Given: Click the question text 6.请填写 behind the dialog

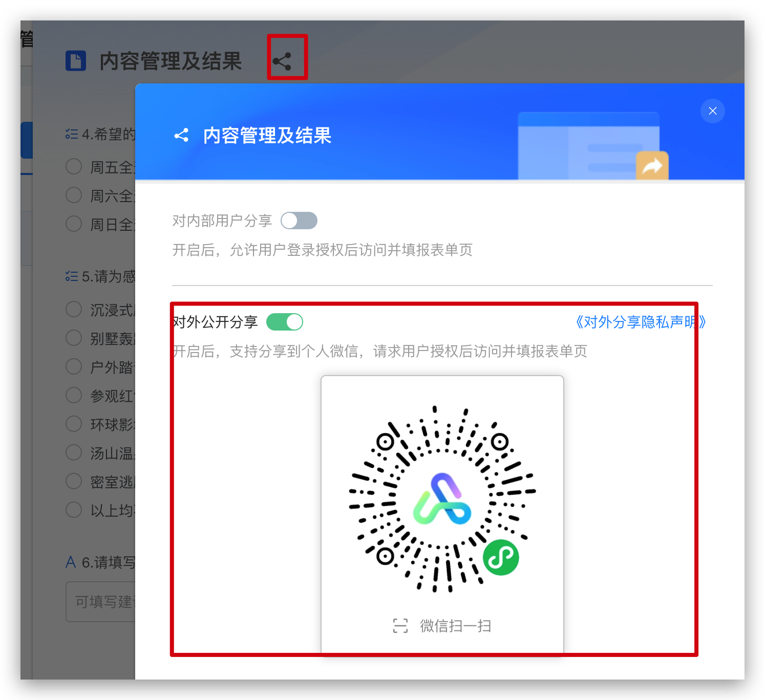Looking at the screenshot, I should (109, 562).
